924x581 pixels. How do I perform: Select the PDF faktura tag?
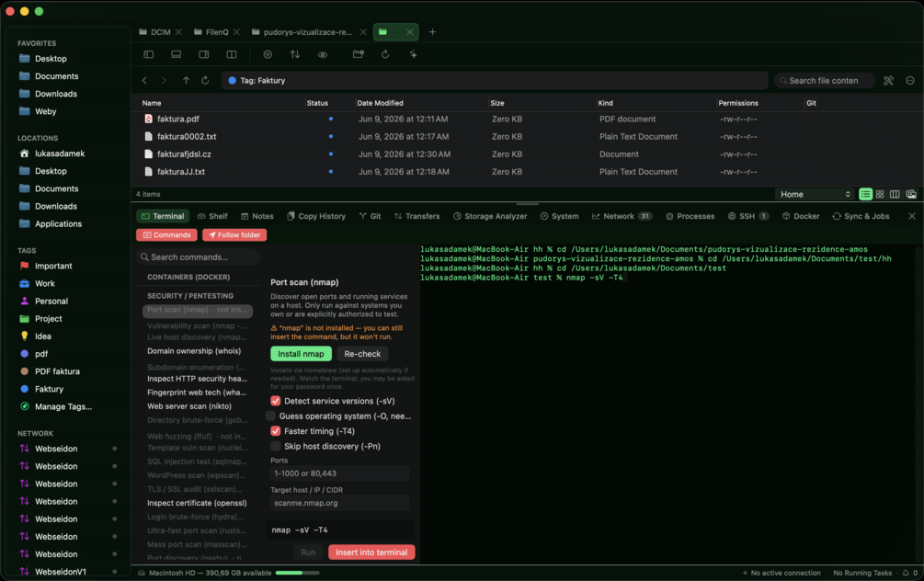(57, 371)
